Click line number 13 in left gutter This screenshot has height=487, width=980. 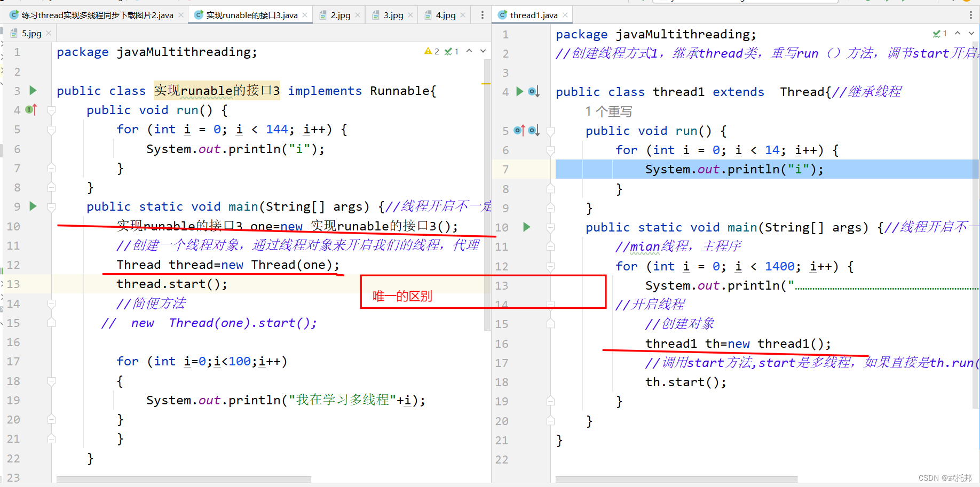pyautogui.click(x=13, y=284)
